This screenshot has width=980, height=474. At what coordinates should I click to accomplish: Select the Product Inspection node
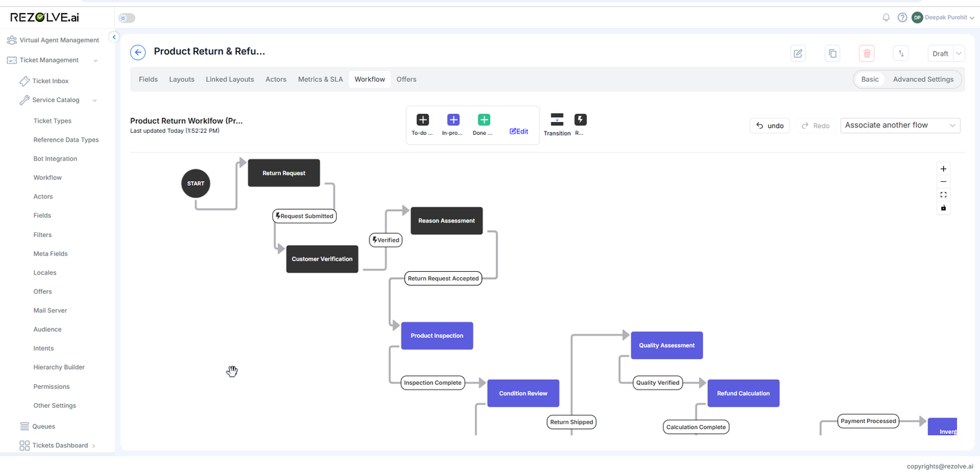click(437, 336)
